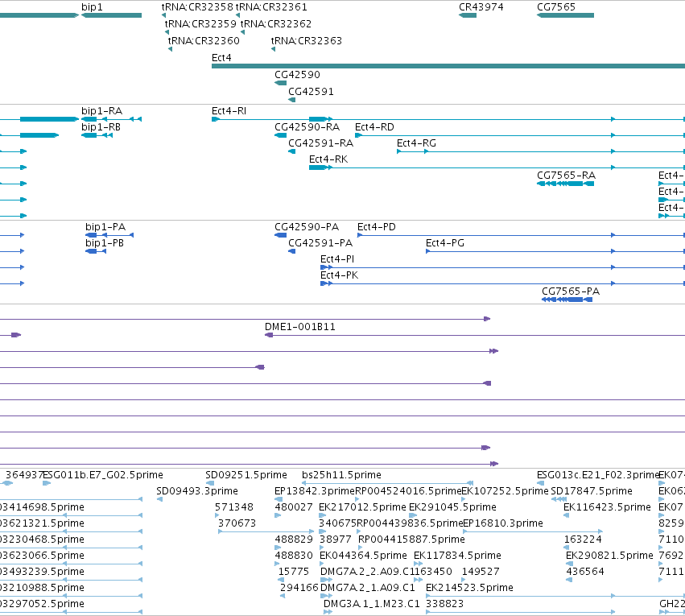Click the SD09251.5prime EST marker
This screenshot has height=616, width=685.
[x=210, y=483]
